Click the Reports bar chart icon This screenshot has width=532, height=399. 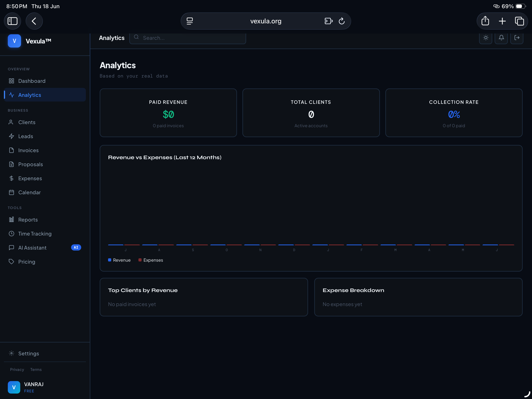(11, 220)
